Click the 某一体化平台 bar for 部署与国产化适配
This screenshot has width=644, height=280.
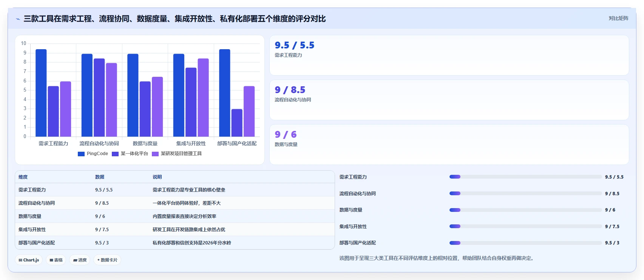[x=237, y=123]
